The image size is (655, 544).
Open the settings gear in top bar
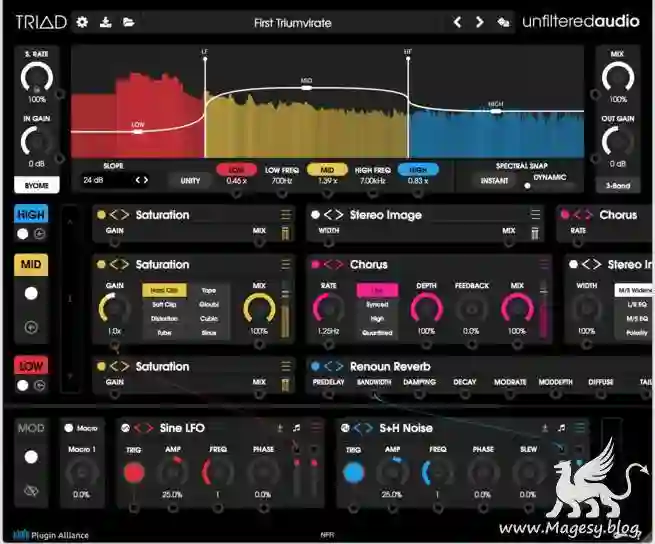[82, 22]
